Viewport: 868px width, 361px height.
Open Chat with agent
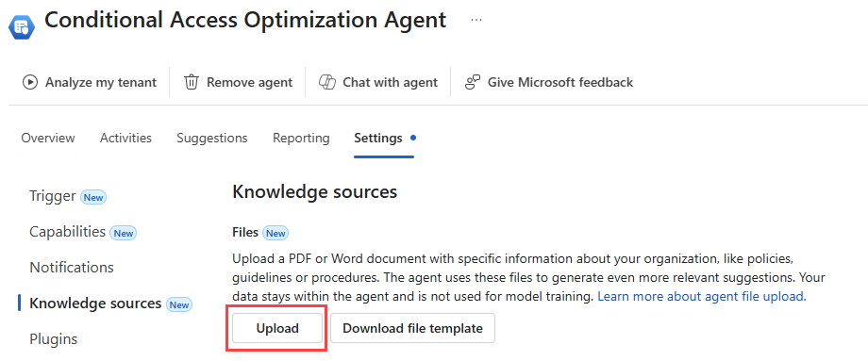(x=378, y=82)
